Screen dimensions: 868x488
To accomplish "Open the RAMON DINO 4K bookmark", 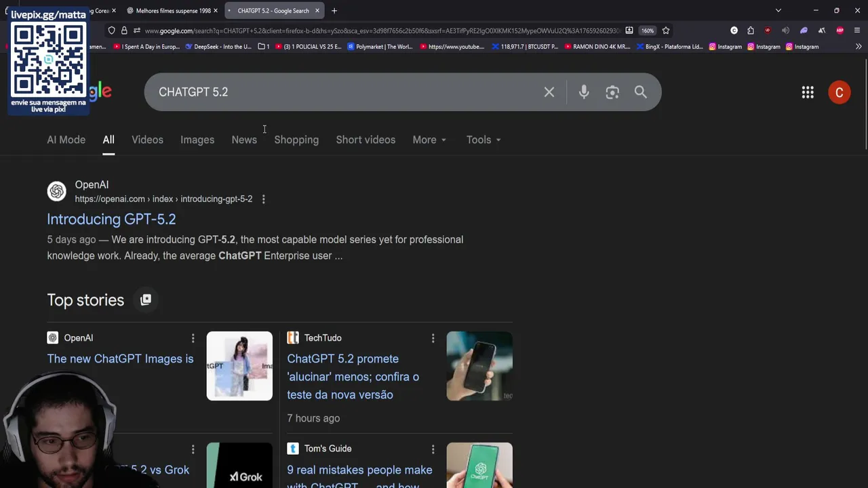I will (597, 47).
